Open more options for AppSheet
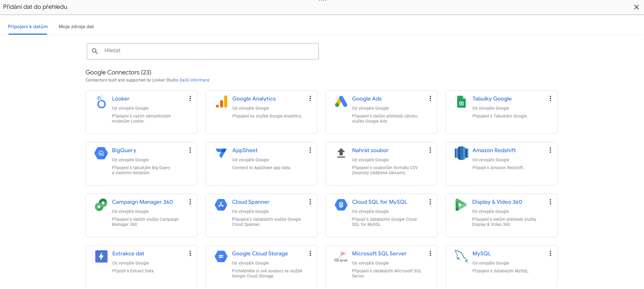This screenshot has height=289, width=644. coord(310,150)
